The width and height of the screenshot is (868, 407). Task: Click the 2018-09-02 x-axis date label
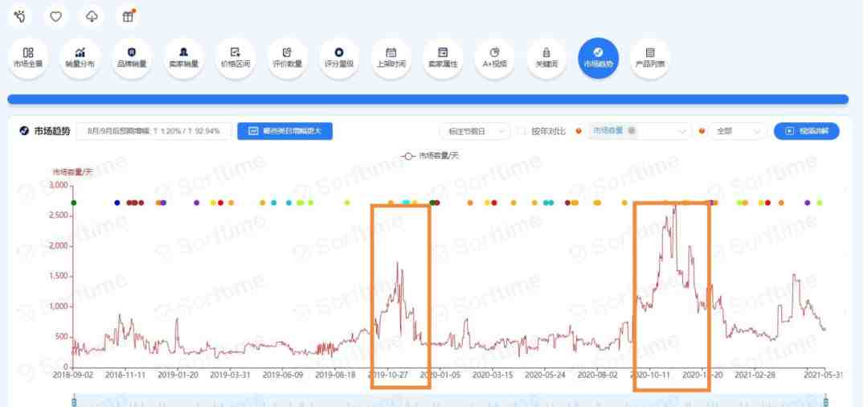click(x=73, y=375)
